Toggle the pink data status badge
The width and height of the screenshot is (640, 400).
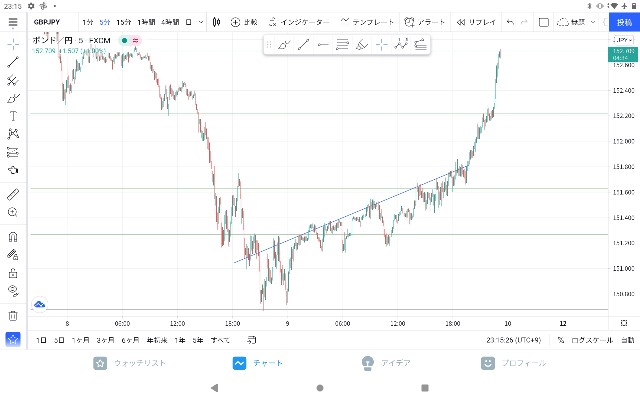[136, 40]
